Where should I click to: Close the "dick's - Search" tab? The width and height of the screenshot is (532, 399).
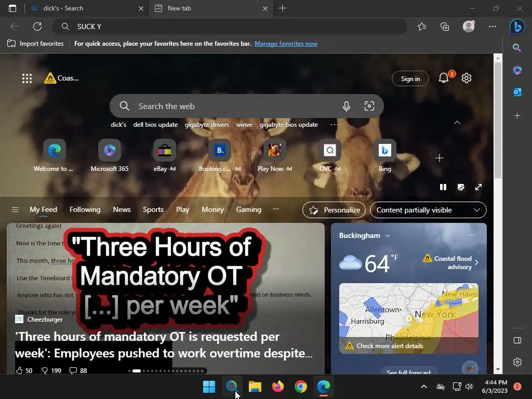pyautogui.click(x=141, y=8)
